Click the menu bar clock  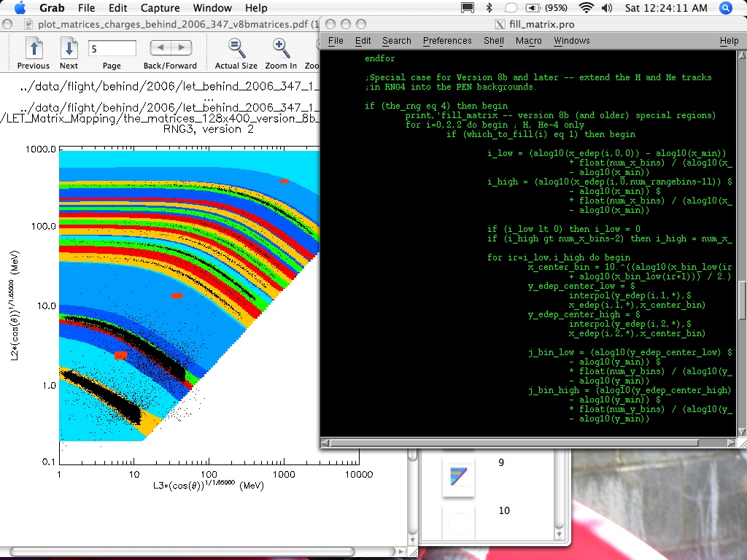pos(666,8)
